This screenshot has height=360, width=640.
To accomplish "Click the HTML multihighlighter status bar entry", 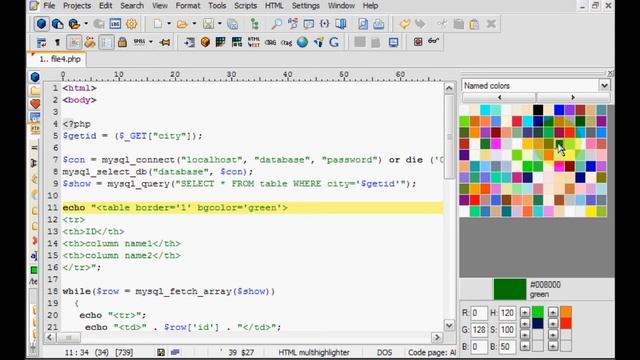I will point(314,352).
